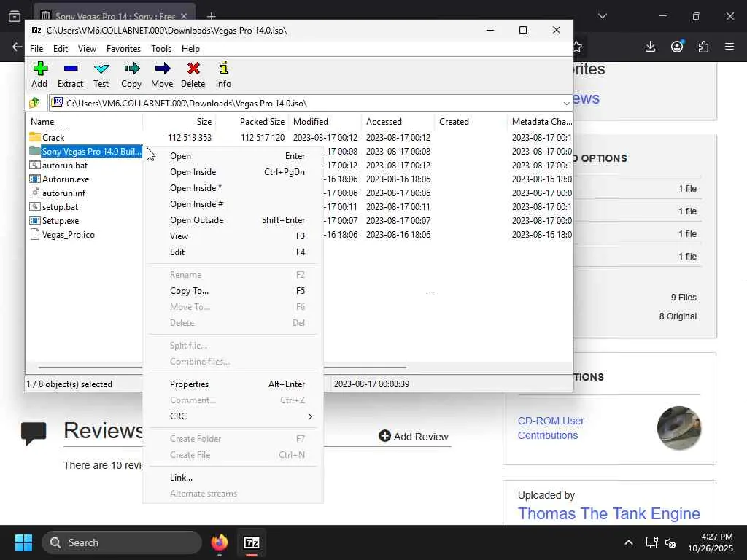Open the Help menu
The image size is (747, 560).
(190, 49)
